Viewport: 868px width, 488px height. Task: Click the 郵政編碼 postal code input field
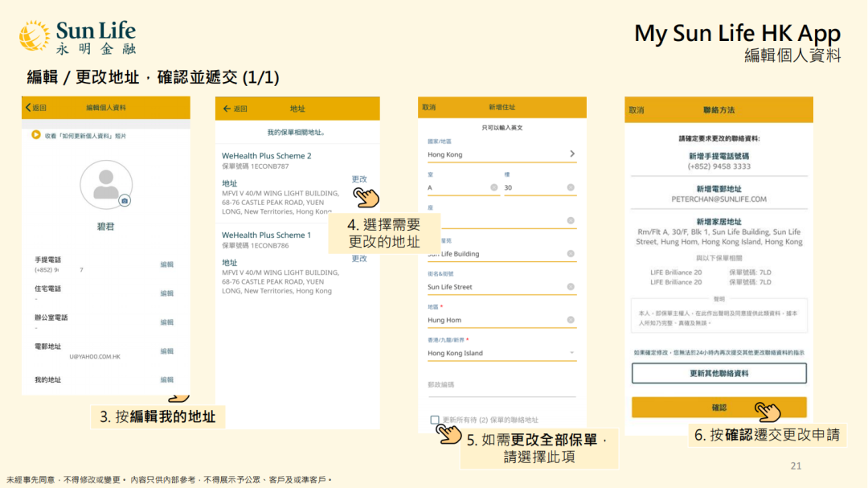point(502,385)
